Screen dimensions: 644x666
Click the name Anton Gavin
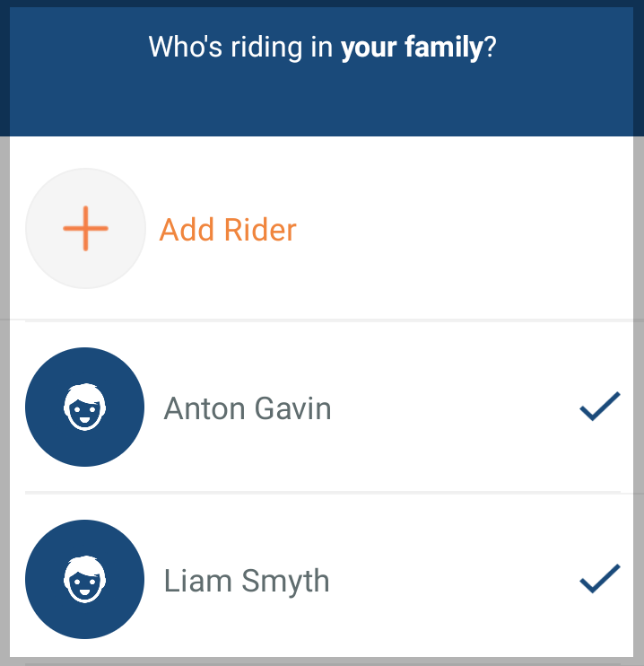(248, 409)
